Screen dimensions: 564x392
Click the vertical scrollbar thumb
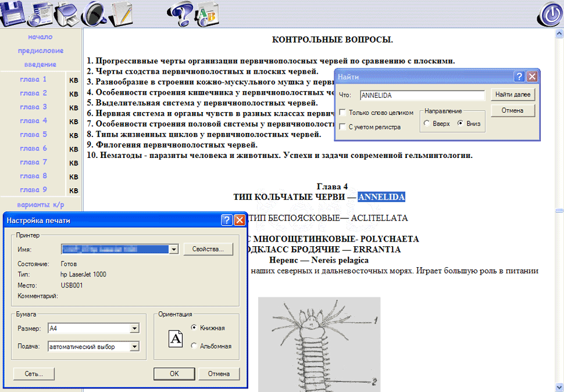pyautogui.click(x=559, y=211)
